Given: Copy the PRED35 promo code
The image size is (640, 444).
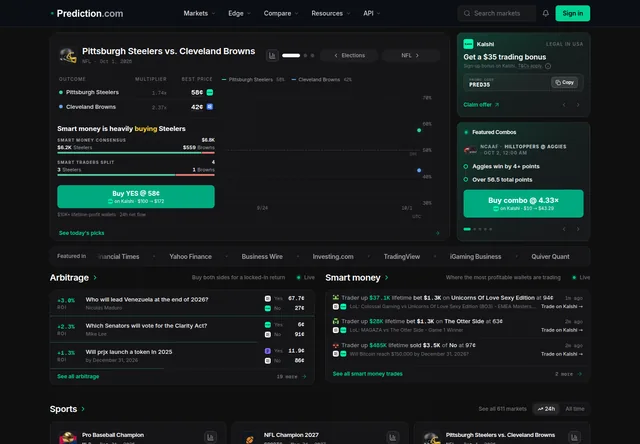Looking at the screenshot, I should (564, 82).
